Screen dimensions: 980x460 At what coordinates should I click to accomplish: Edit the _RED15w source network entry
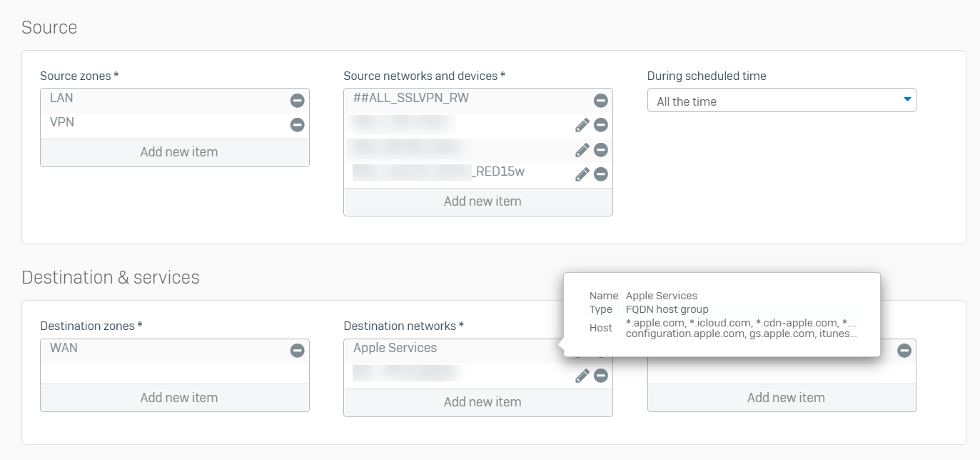pyautogui.click(x=582, y=174)
